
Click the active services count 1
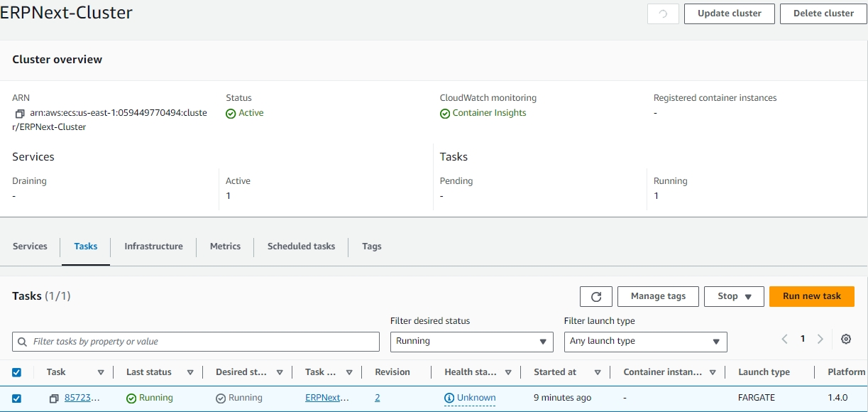tap(229, 196)
